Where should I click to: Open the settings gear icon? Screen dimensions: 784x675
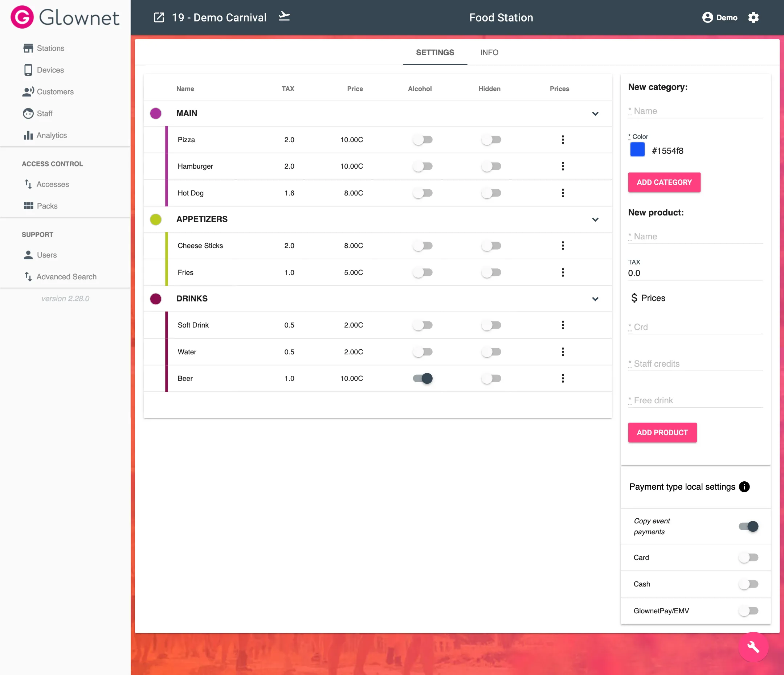tap(754, 17)
